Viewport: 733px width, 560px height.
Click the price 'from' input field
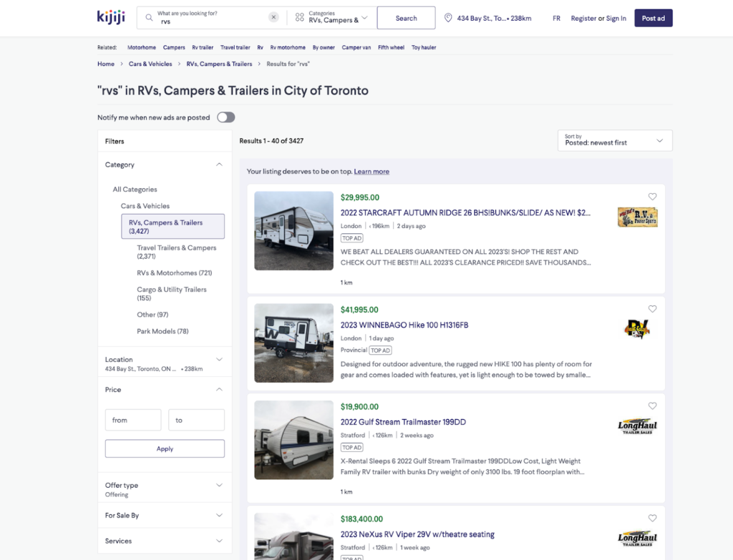click(133, 420)
